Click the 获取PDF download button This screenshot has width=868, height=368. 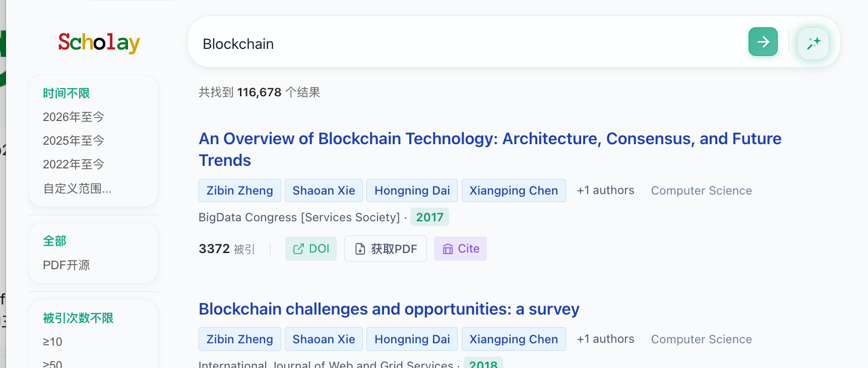pyautogui.click(x=386, y=249)
